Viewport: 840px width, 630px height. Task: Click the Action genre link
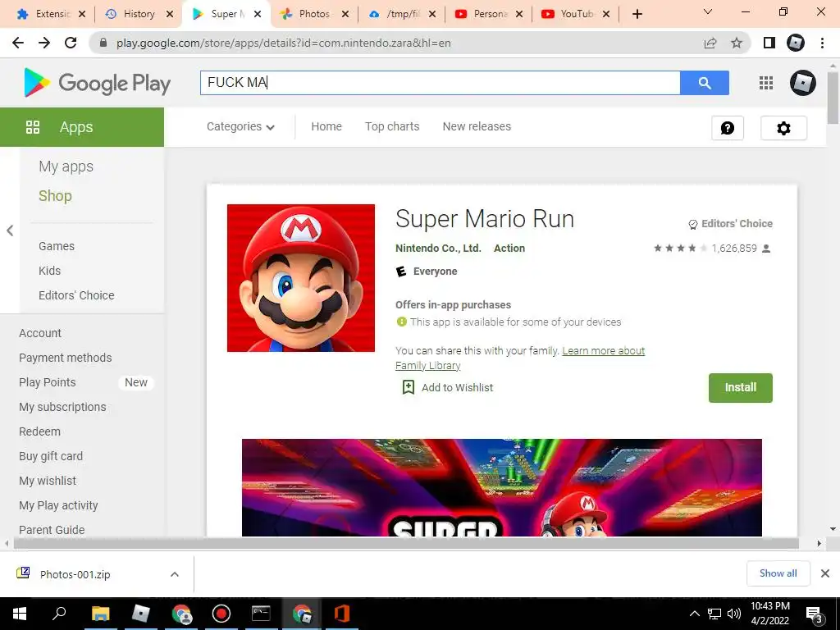coord(509,248)
